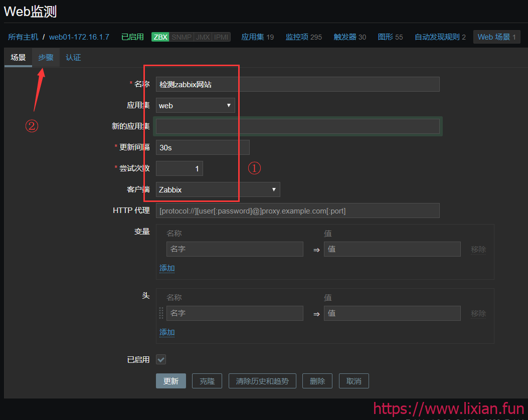Click the 名称 field containing 检测zabbix网站
The height and width of the screenshot is (420, 528).
tap(298, 84)
